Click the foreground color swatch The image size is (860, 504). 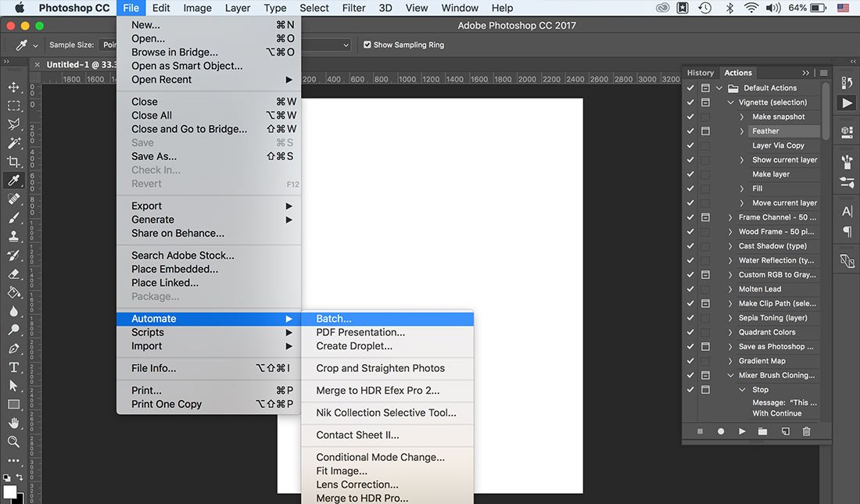[9, 491]
